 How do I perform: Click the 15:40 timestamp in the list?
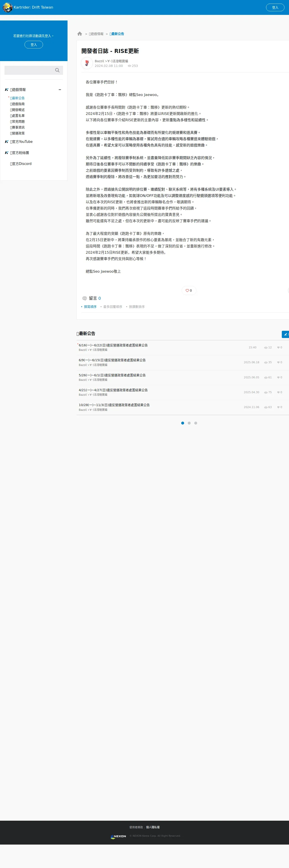(x=252, y=347)
